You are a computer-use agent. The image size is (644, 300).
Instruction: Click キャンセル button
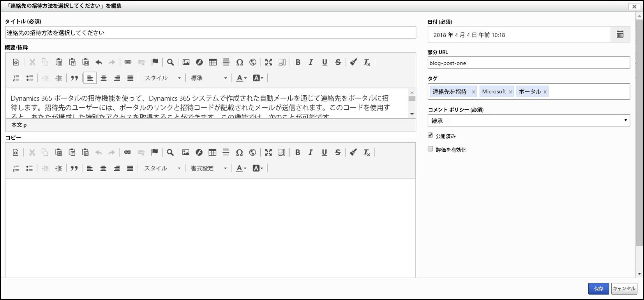(624, 289)
